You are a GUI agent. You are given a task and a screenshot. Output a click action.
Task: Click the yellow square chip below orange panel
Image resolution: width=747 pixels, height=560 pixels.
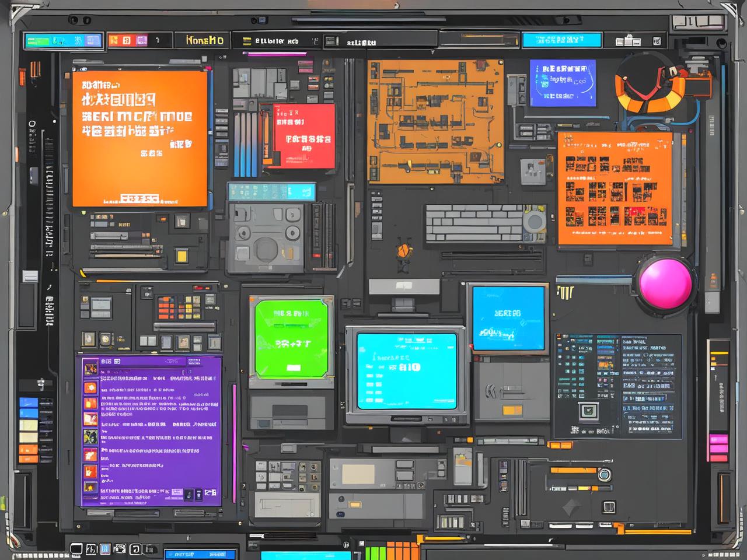182,256
